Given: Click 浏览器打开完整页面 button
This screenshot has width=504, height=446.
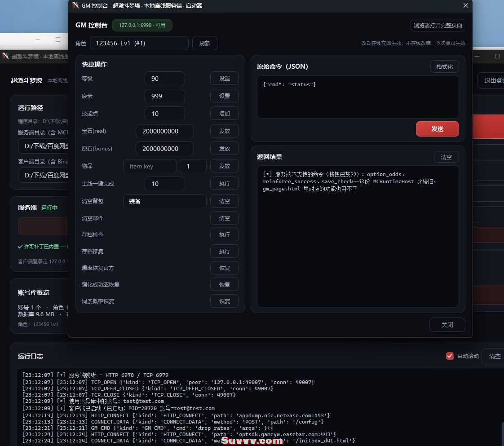Looking at the screenshot, I should pyautogui.click(x=438, y=26).
